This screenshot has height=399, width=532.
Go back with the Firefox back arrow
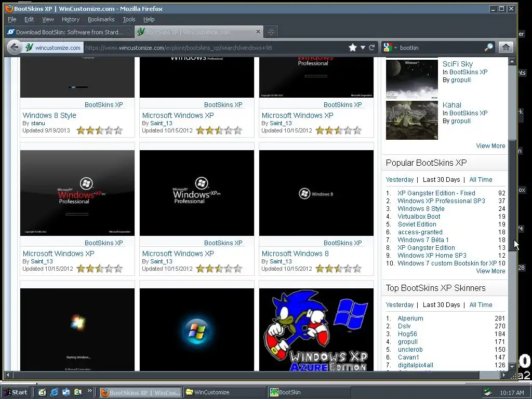(14, 47)
